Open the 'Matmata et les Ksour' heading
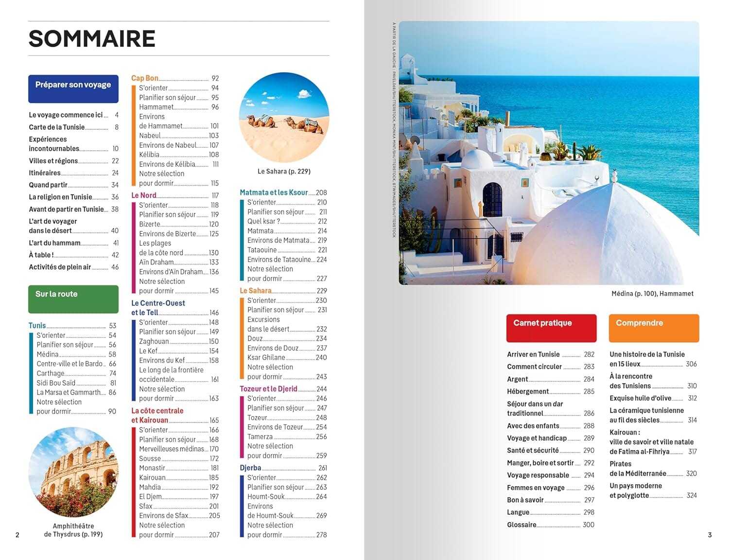The height and width of the screenshot is (560, 729). pyautogui.click(x=274, y=192)
